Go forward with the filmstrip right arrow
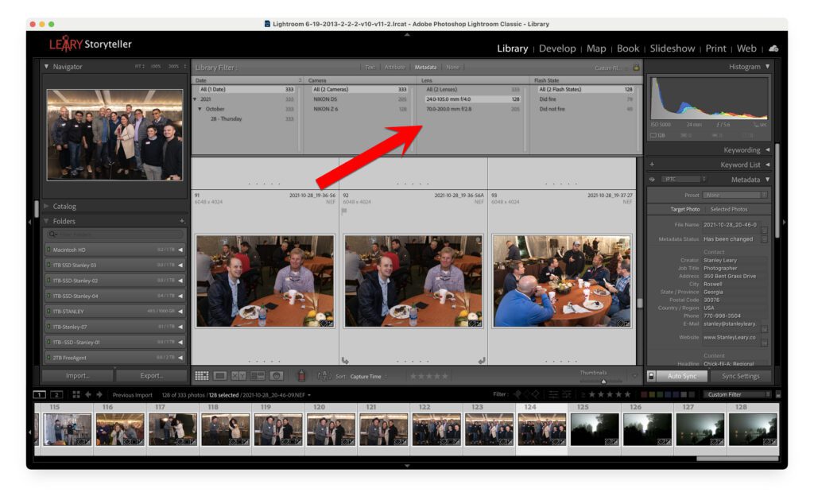 tap(99, 395)
